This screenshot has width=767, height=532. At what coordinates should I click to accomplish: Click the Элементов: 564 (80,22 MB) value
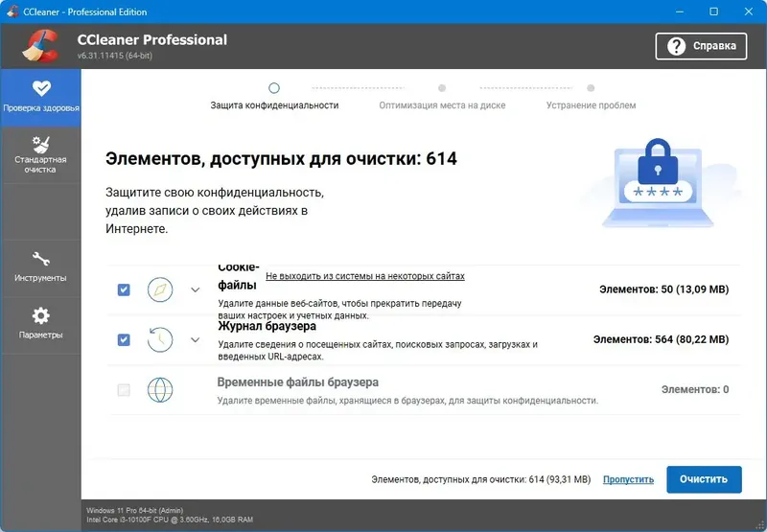(661, 339)
